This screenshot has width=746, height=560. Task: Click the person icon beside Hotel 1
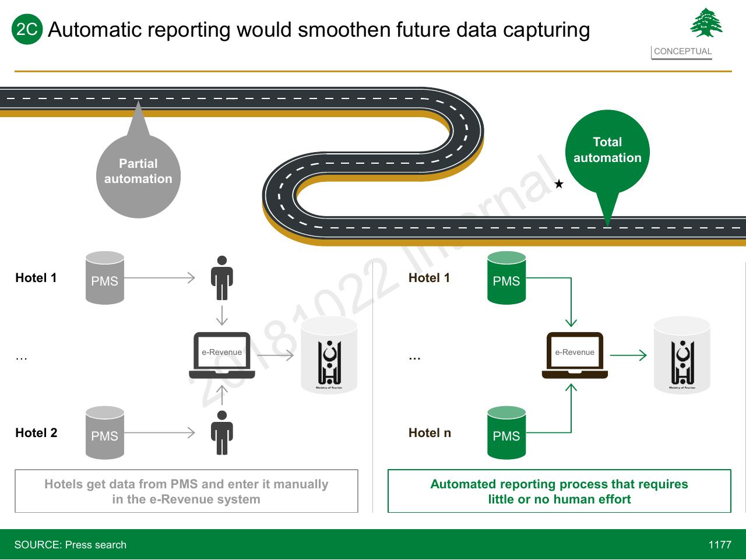click(221, 278)
